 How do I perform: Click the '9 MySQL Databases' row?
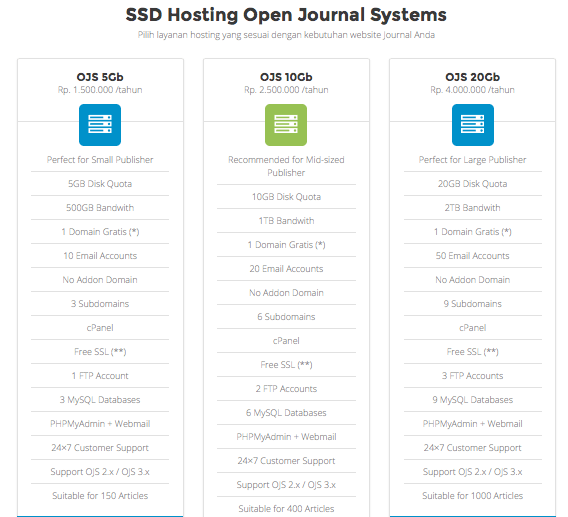point(473,400)
